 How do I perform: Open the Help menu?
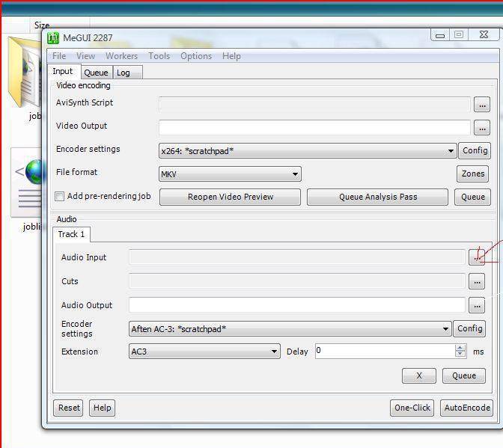231,56
